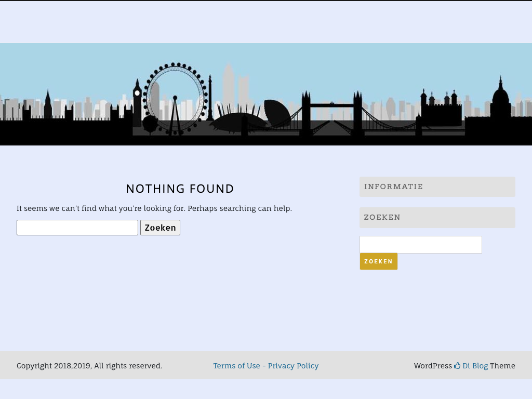Click the sidebar search input box
Viewport: 532px width, 399px height.
point(420,245)
